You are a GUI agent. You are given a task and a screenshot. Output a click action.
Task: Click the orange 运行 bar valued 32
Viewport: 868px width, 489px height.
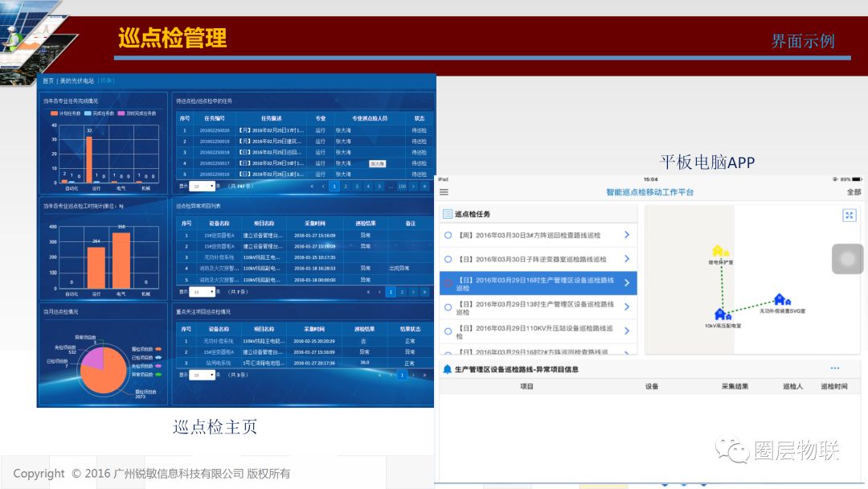tap(89, 159)
